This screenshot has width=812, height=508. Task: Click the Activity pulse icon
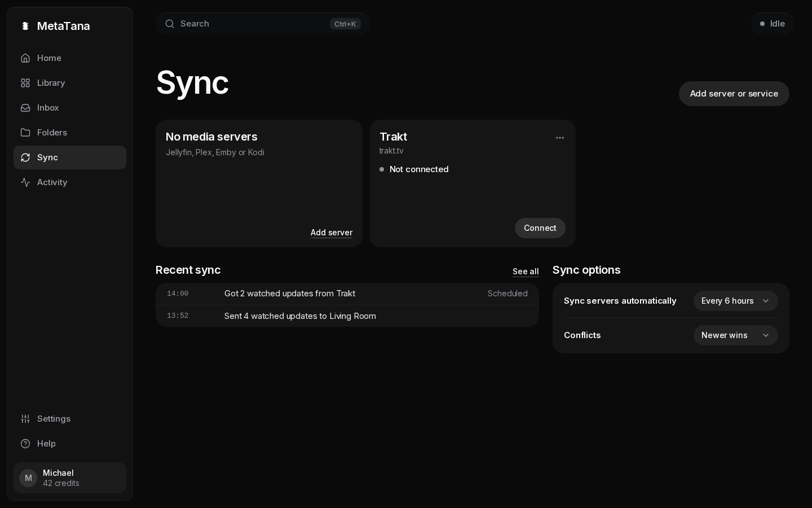pyautogui.click(x=25, y=182)
